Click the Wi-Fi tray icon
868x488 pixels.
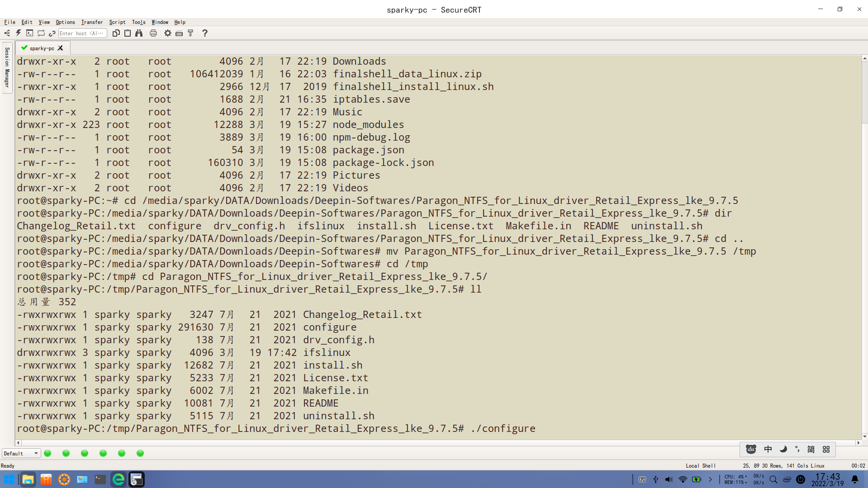[683, 479]
